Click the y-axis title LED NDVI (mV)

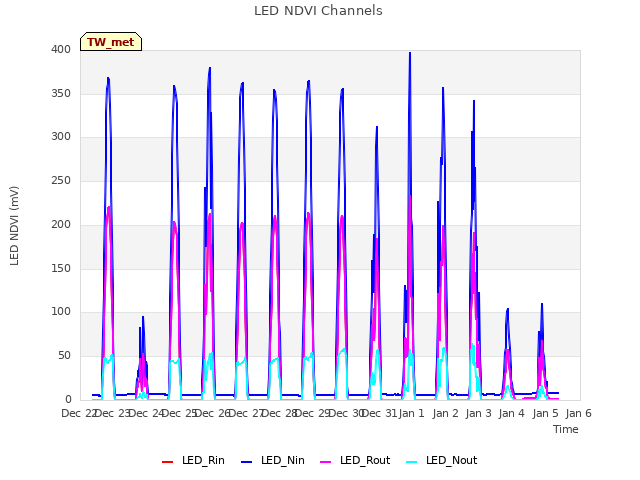point(14,226)
